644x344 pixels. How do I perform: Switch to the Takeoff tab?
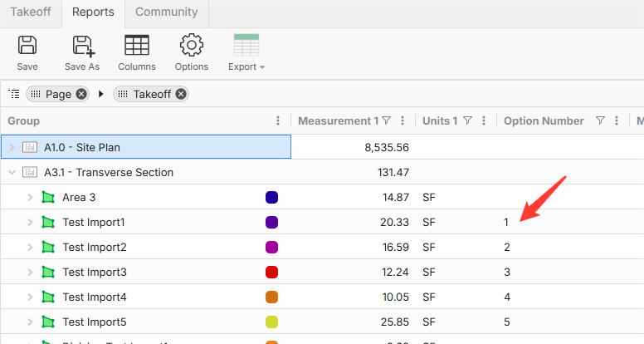(30, 12)
